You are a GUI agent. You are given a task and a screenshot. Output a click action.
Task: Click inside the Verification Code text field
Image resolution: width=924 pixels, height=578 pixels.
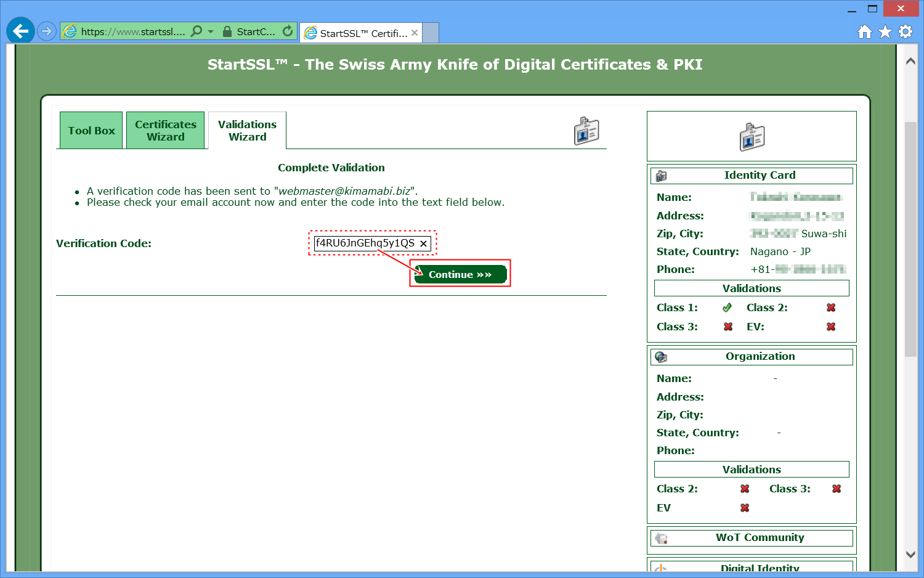coord(365,243)
